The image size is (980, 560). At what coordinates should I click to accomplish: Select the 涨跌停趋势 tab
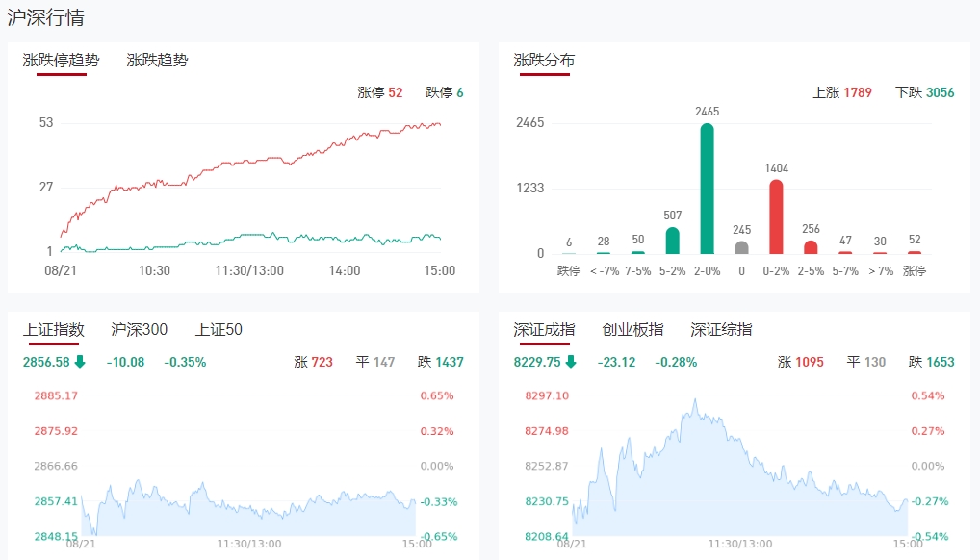(61, 61)
